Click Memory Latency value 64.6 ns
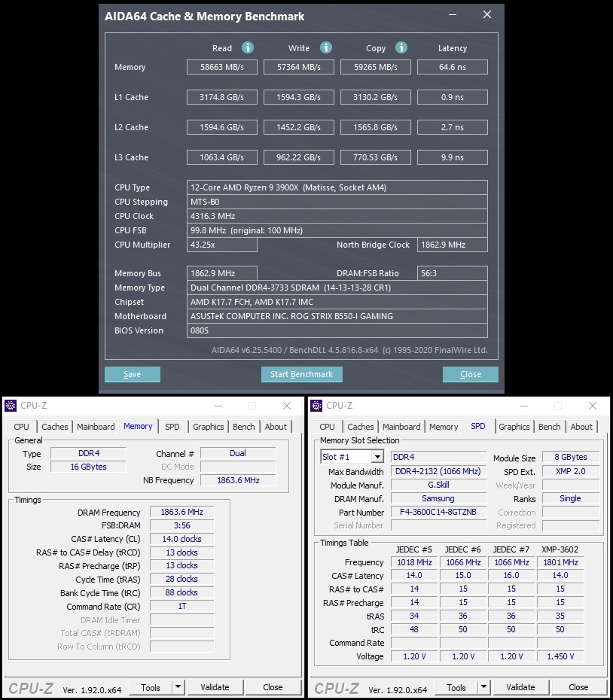 (x=453, y=67)
